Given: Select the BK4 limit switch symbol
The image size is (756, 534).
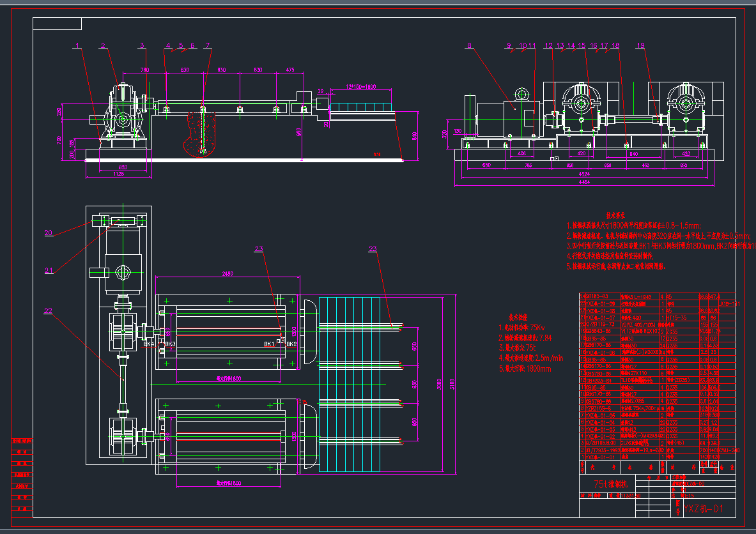Looking at the screenshot, I should click(x=148, y=344).
